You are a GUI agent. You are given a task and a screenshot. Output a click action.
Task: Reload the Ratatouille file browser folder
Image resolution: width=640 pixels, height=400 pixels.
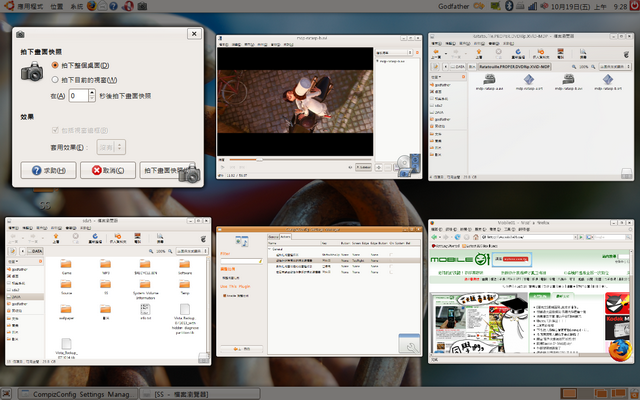(518, 53)
